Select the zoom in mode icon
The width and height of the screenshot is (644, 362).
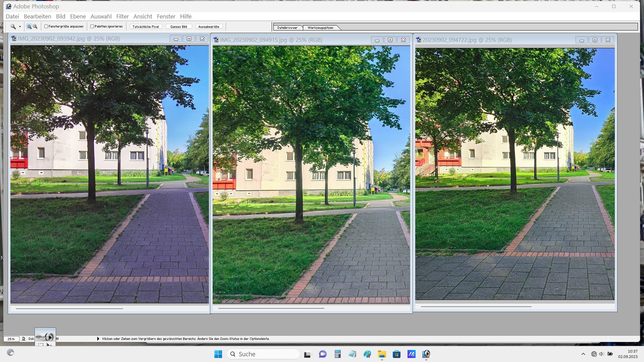(29, 26)
